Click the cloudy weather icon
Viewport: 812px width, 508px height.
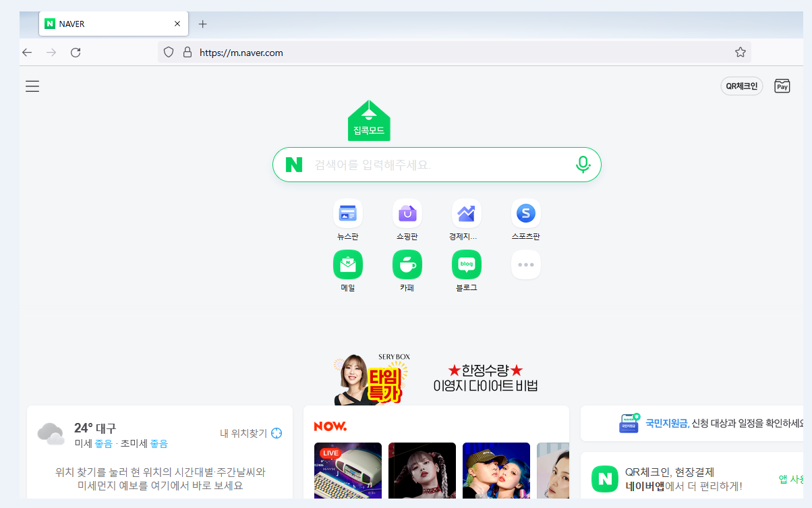coord(51,433)
